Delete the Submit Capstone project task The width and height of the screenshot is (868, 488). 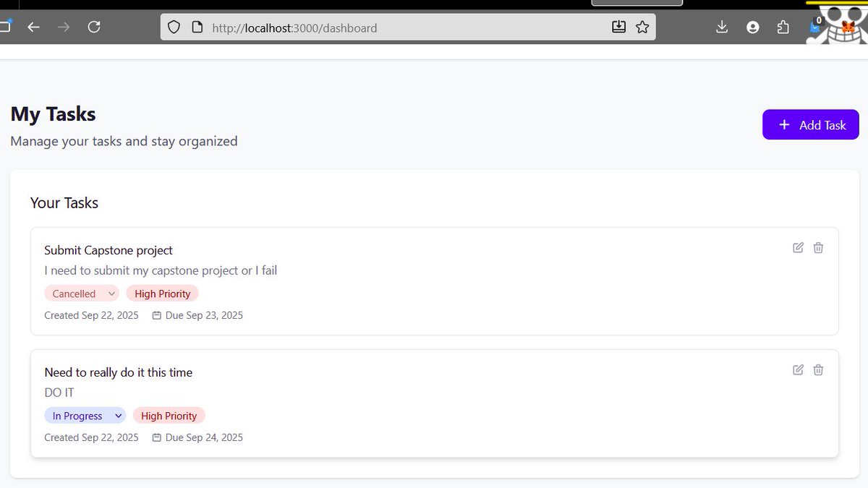tap(818, 247)
